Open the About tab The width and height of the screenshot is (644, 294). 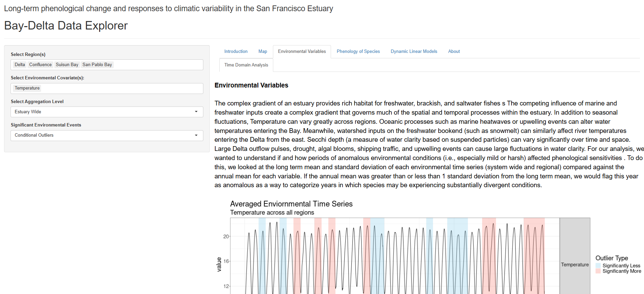[454, 52]
